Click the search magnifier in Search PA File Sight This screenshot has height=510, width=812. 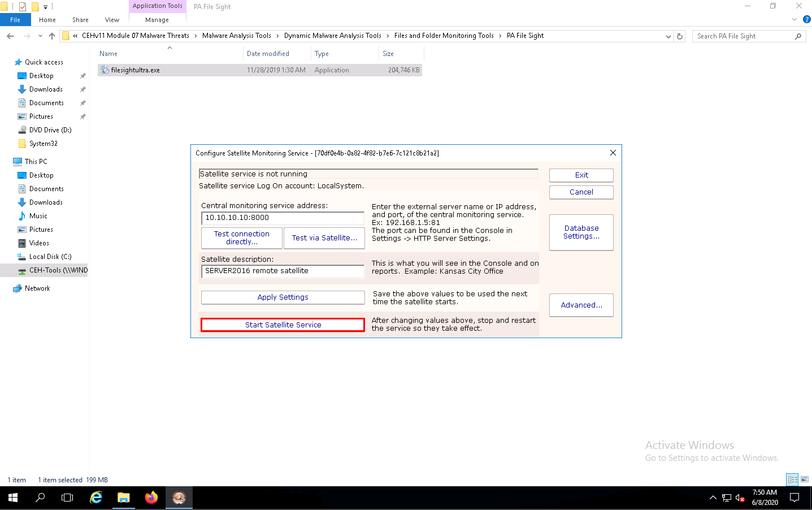[x=798, y=36]
